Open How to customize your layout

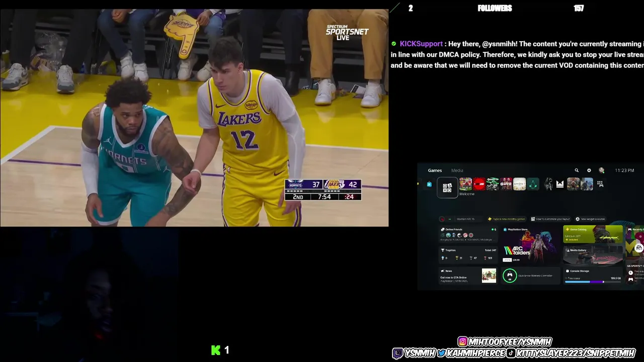(x=550, y=219)
